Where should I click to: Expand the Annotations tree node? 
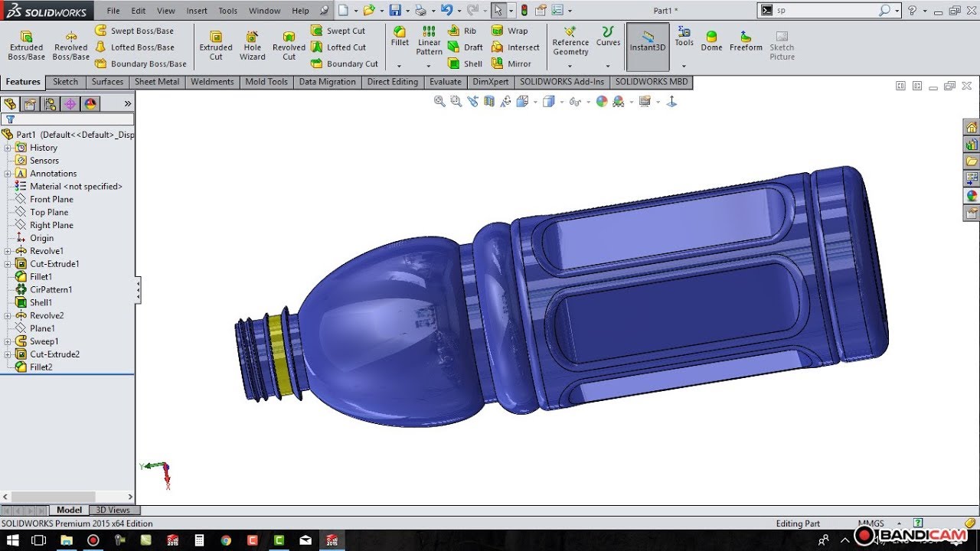coord(8,174)
